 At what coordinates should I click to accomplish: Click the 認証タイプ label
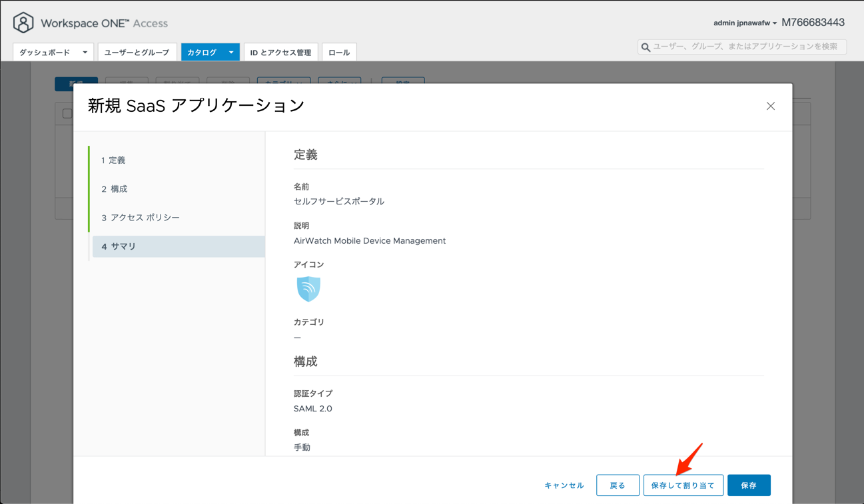[x=313, y=393]
